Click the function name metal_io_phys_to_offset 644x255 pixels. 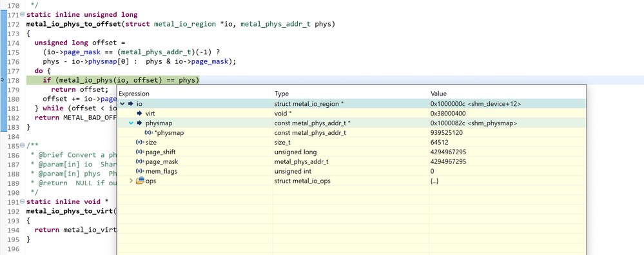point(73,24)
